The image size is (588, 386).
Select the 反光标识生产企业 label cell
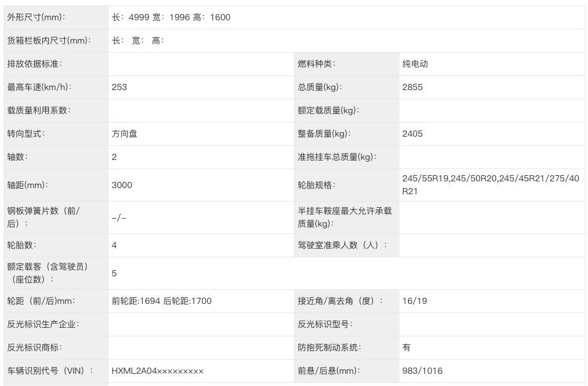click(x=43, y=324)
